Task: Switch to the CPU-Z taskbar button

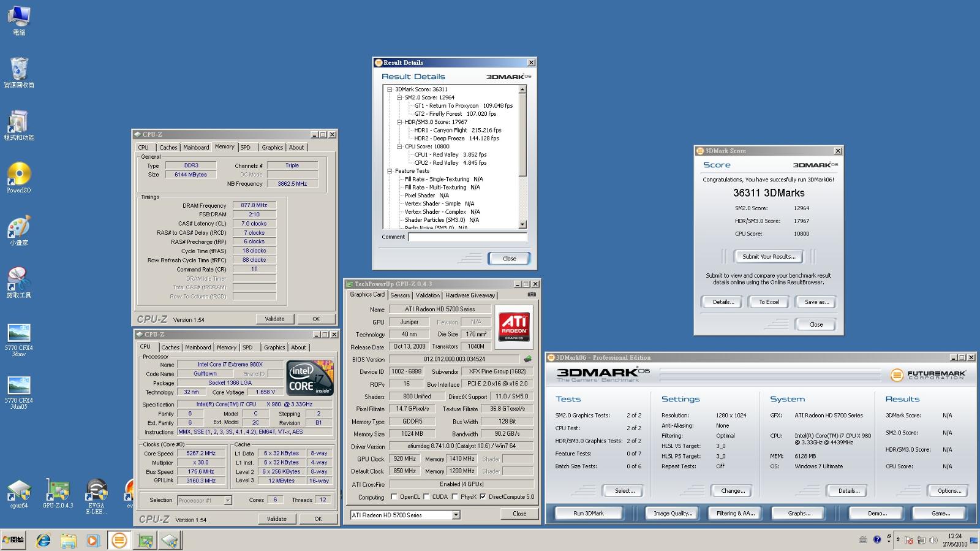Action: pos(170,541)
